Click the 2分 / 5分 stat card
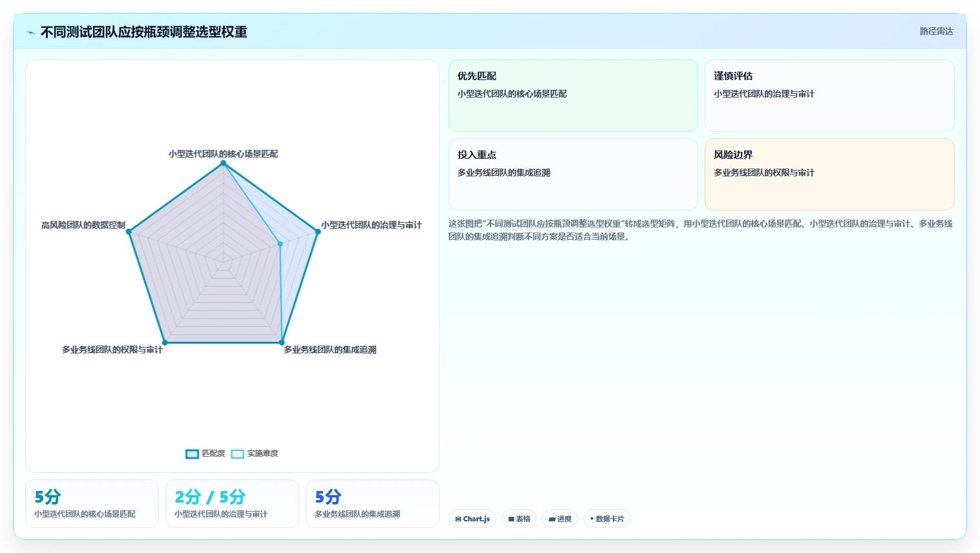This screenshot has height=553, width=980. click(x=232, y=504)
